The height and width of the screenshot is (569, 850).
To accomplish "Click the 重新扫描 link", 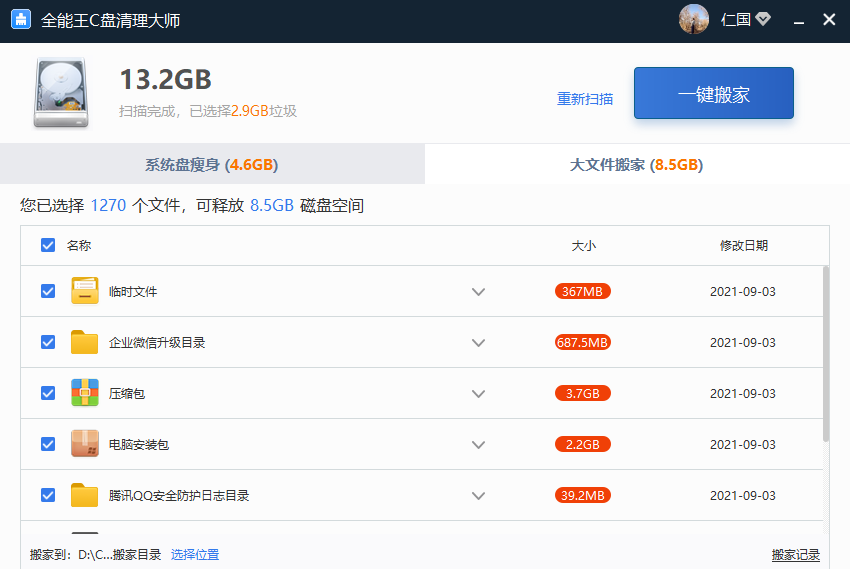I will coord(585,99).
